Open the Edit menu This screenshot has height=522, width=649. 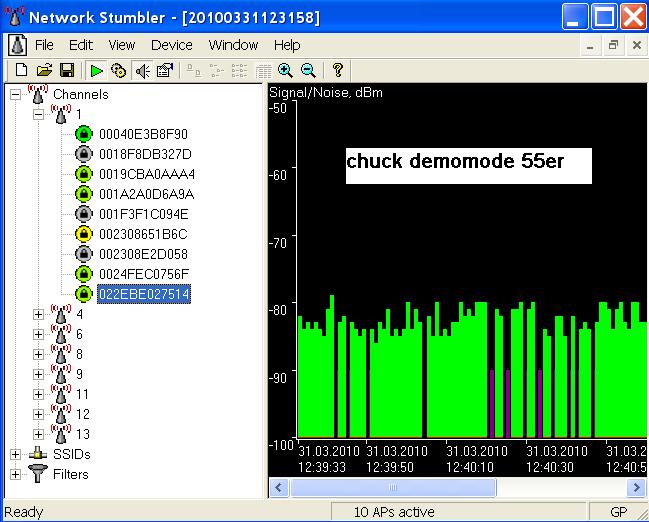[81, 45]
